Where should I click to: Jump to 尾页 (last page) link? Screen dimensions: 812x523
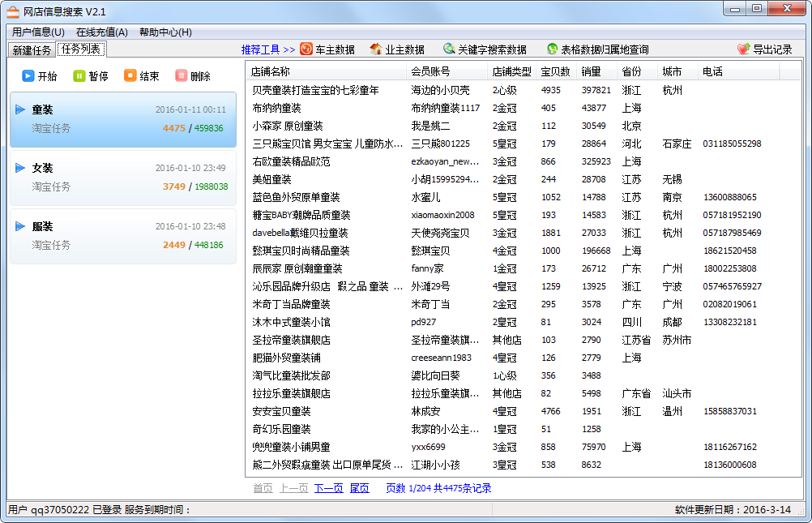359,488
